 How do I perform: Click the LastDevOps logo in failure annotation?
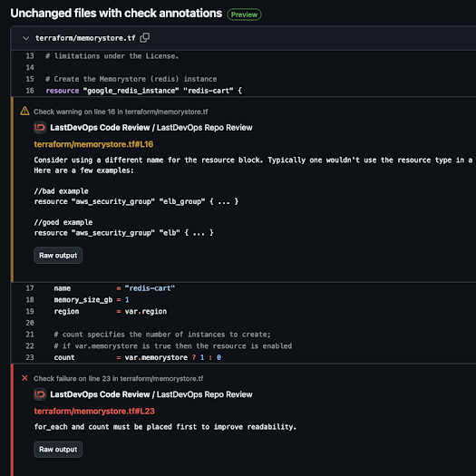click(x=40, y=394)
